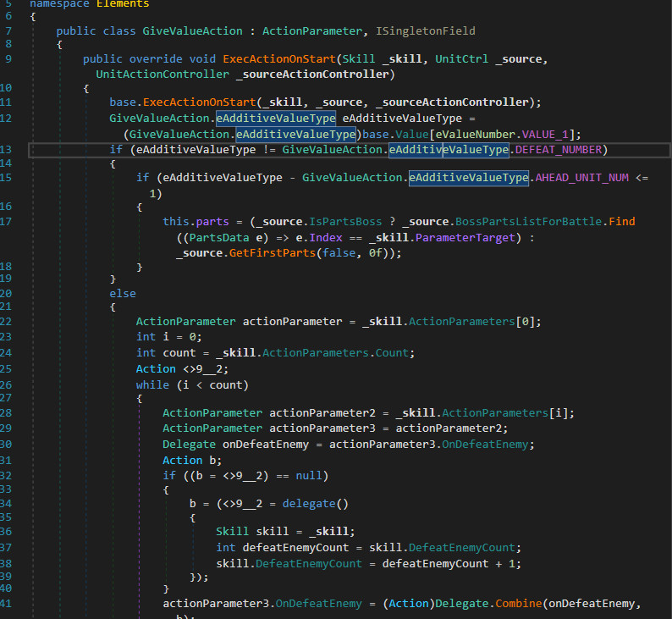Click actionParameter2 declaration on line 28

[x=322, y=413]
